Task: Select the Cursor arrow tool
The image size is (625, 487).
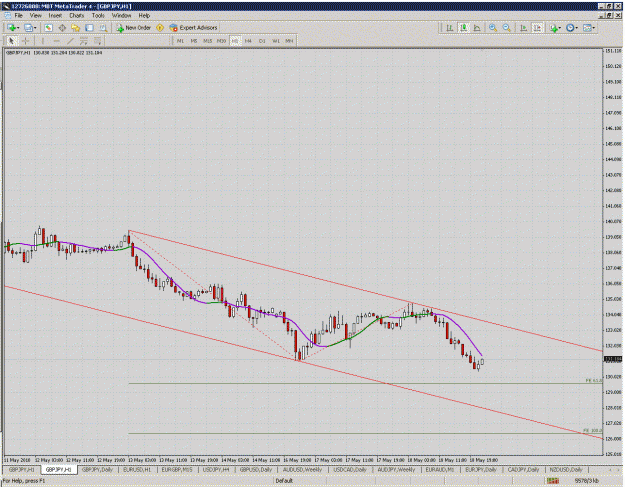Action: (11, 41)
